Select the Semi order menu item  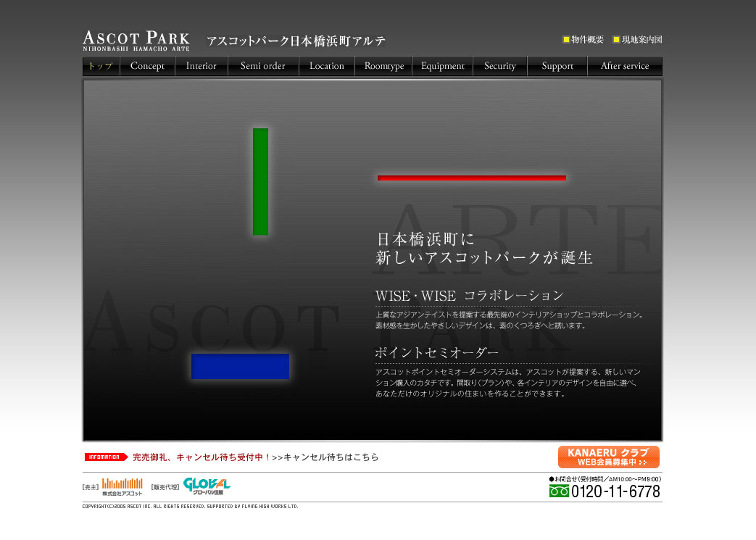click(263, 66)
